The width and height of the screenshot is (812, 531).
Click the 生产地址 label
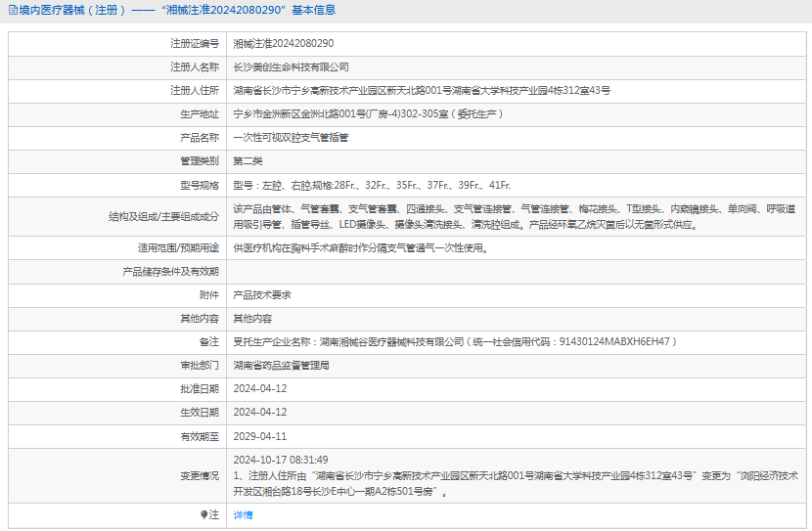point(200,114)
